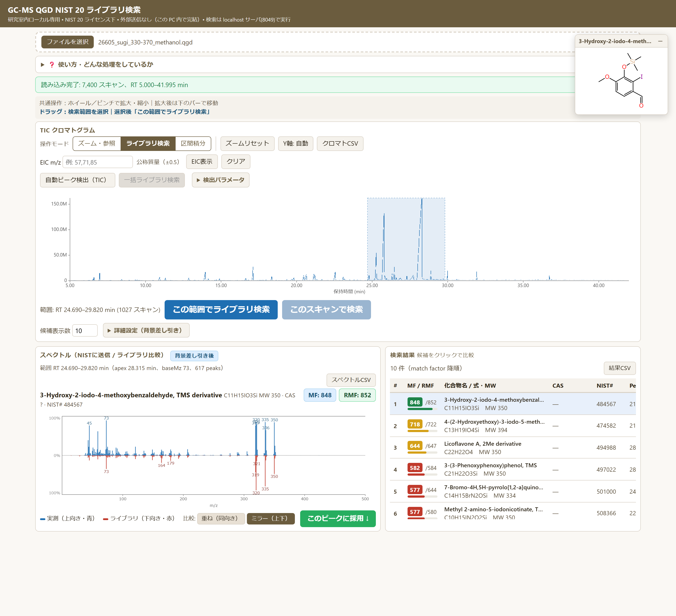Click クリア button
Screen dimensions: 676x616
(x=236, y=161)
